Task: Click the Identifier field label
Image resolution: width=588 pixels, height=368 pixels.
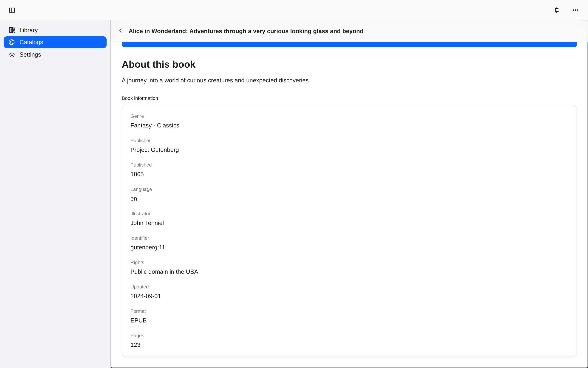Action: tap(139, 238)
